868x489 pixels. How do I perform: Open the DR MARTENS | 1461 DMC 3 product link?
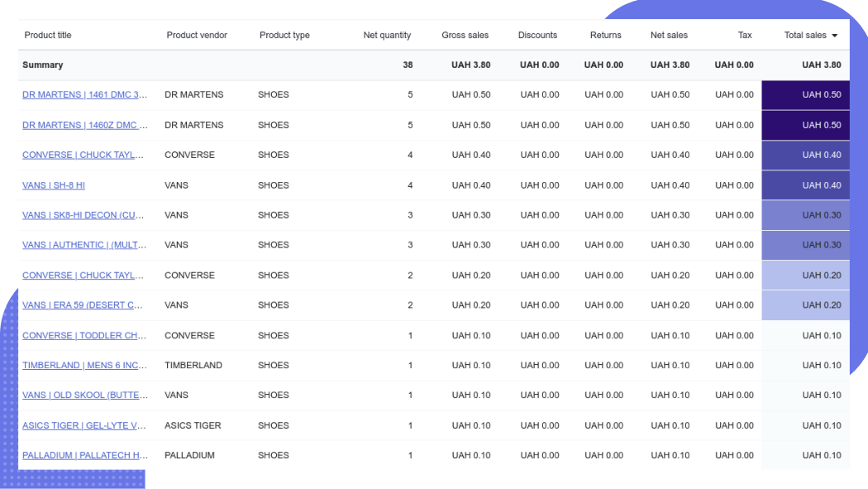coord(84,94)
